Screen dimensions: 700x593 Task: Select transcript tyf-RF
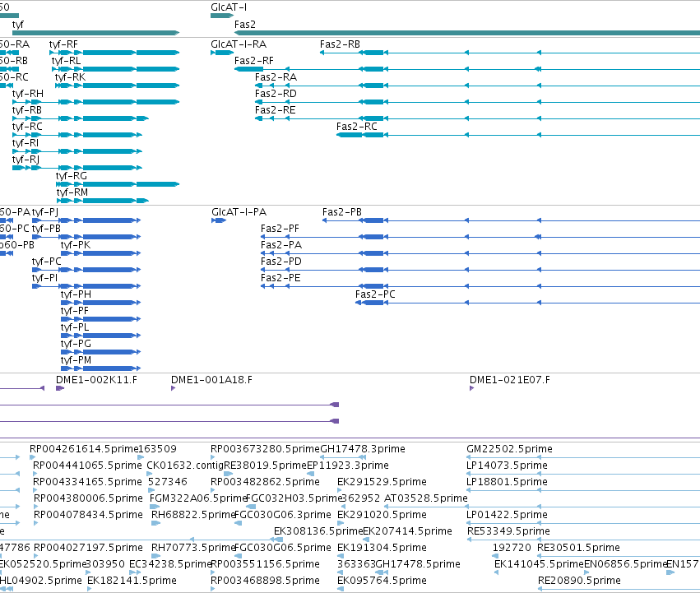(114, 53)
